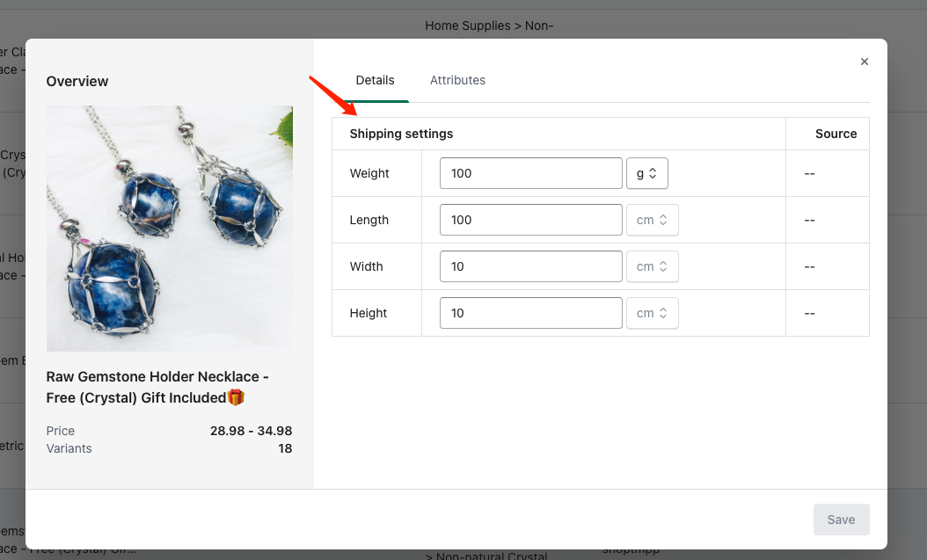Open the Length unit cm dropdown

point(652,220)
